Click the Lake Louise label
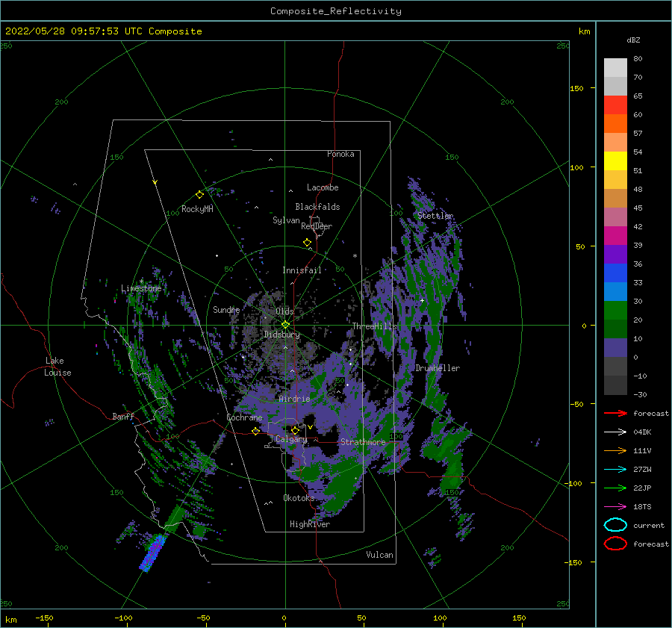This screenshot has width=672, height=628. 57,367
